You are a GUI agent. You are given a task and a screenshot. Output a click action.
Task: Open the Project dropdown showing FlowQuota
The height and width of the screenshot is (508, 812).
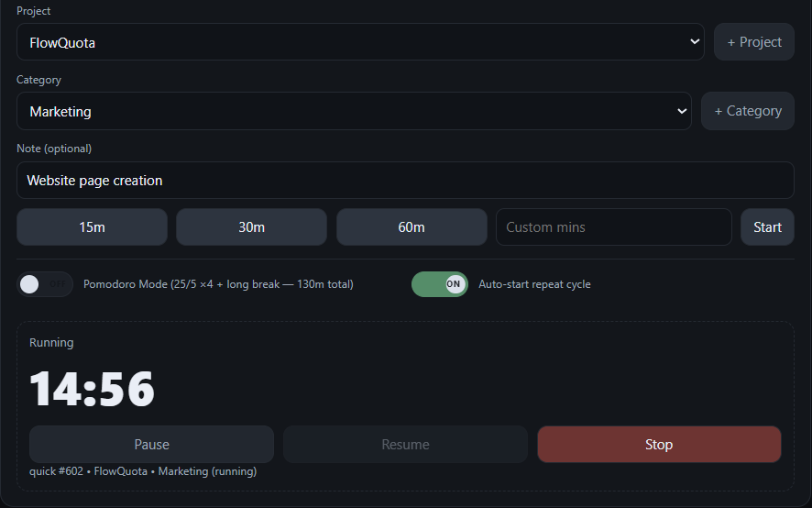coord(360,42)
